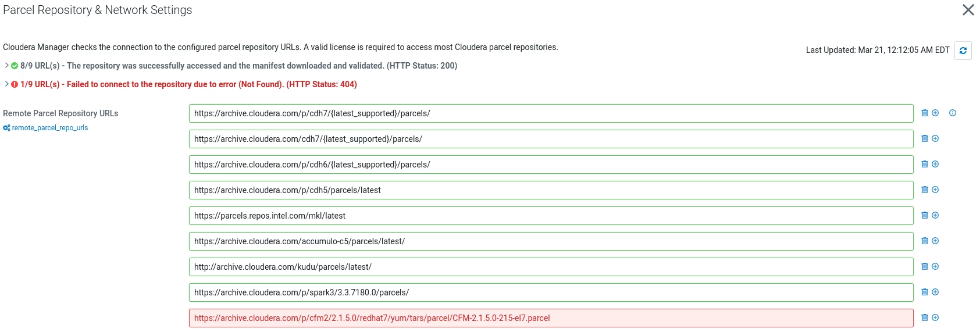980x332 pixels.
Task: Remove the cdh6 parcels URL
Action: [x=925, y=164]
